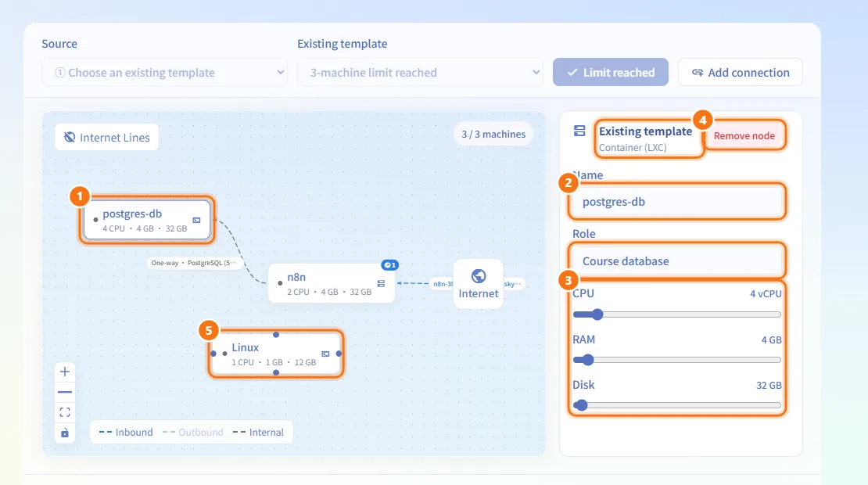Click the container icon on Linux node
Screen dimensions: 868x485
coord(325,354)
